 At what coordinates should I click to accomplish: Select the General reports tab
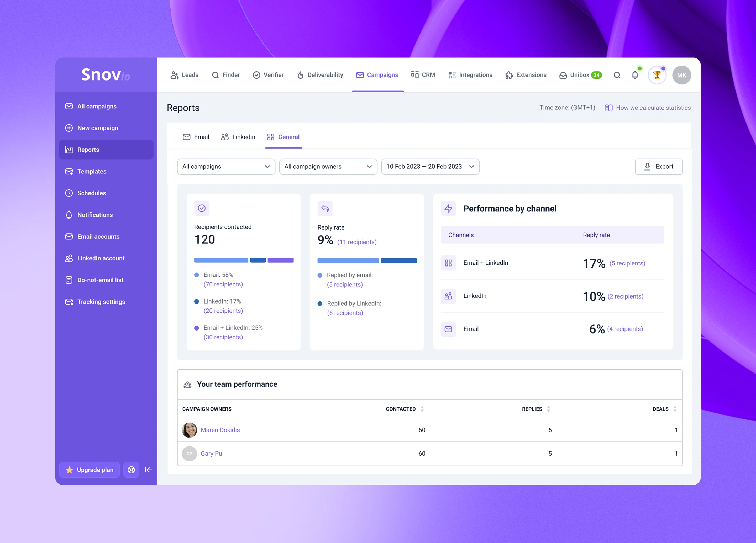283,137
